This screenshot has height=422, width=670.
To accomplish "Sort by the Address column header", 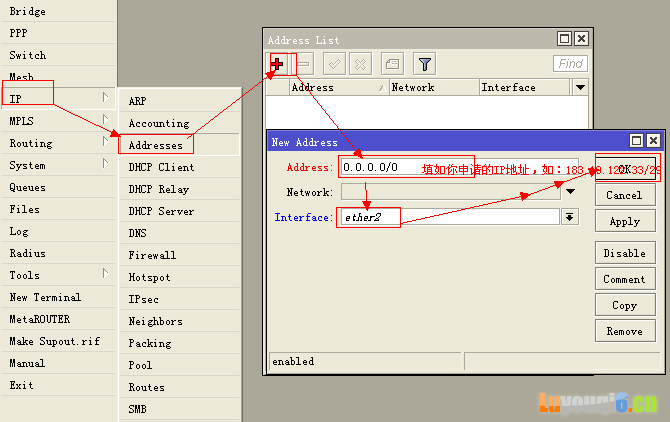I will [339, 87].
